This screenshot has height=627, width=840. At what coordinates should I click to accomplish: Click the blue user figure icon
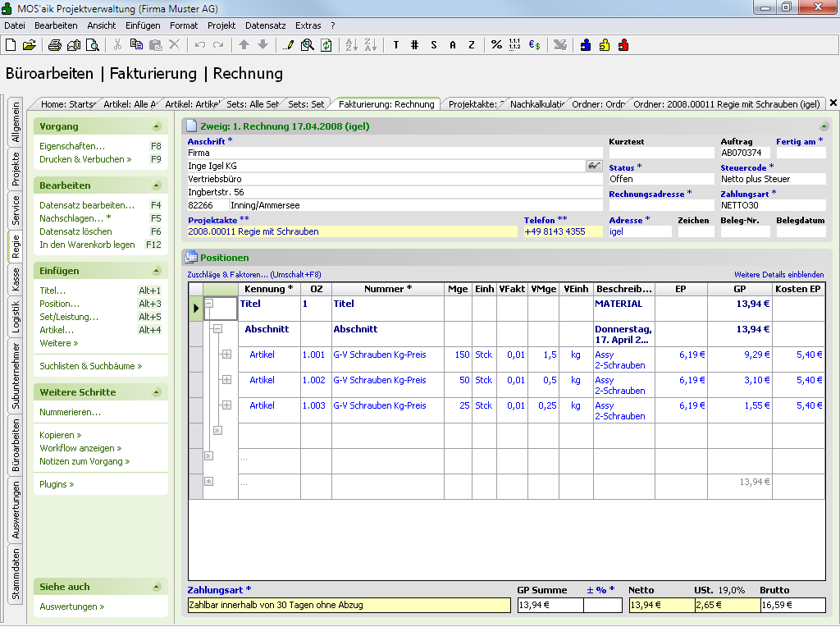click(586, 45)
